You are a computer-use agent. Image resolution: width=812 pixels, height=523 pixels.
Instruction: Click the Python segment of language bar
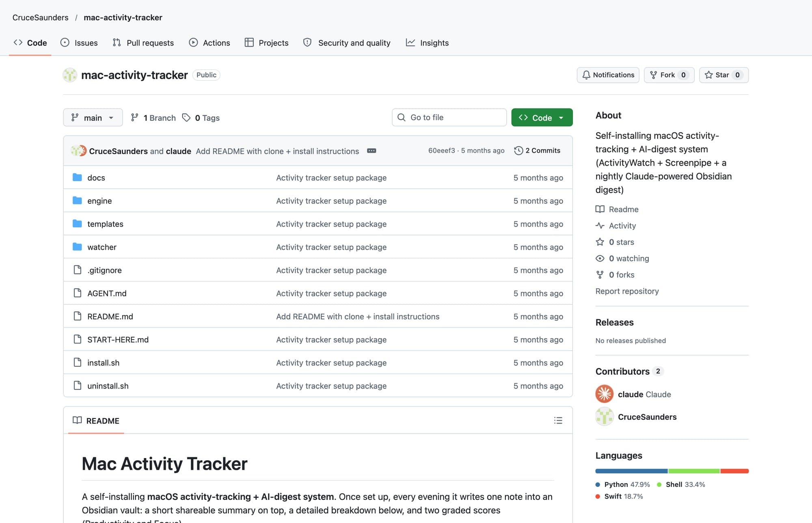pos(631,471)
